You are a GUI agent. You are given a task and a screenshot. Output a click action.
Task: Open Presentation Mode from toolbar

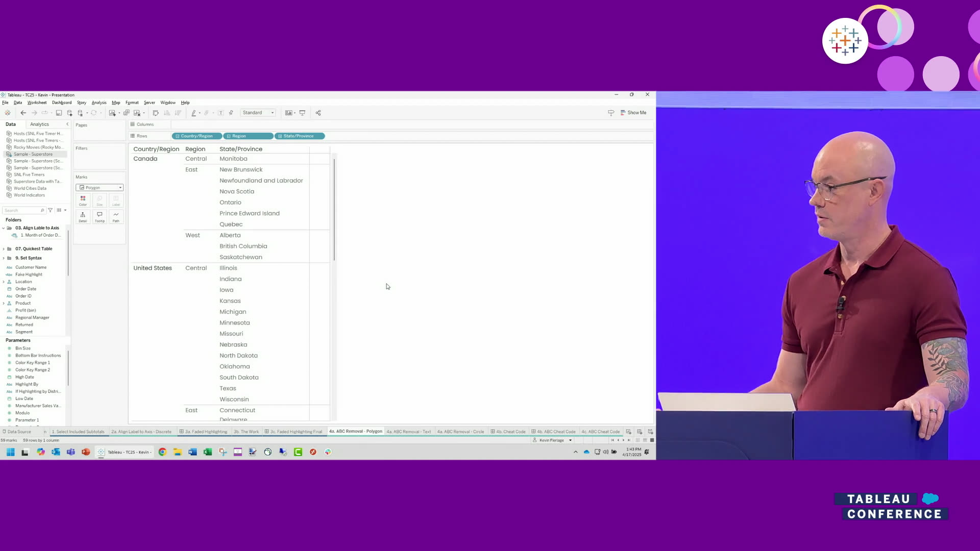(x=302, y=113)
